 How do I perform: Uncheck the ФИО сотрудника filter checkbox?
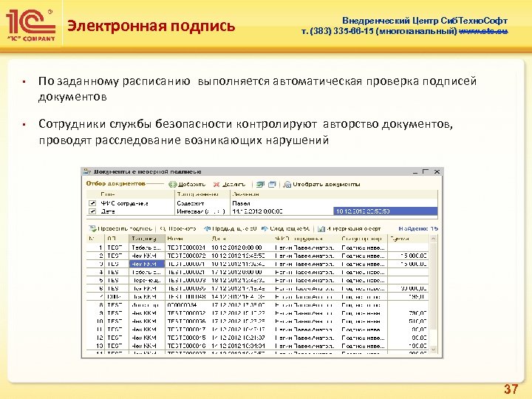[x=92, y=203]
